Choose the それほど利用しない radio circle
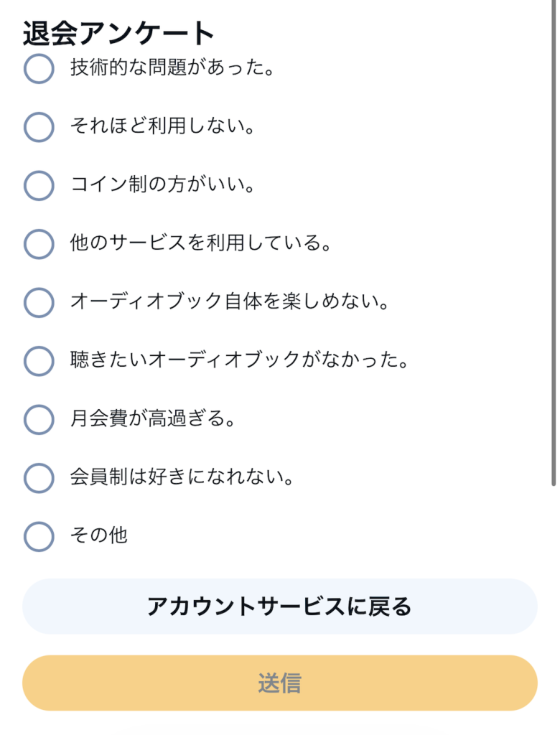This screenshot has width=560, height=735. tap(39, 127)
